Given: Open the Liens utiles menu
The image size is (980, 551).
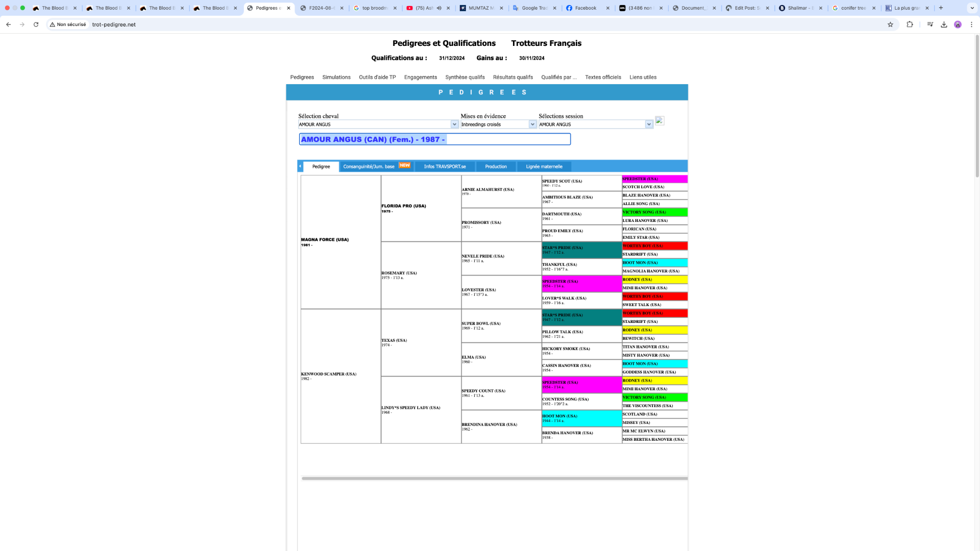Looking at the screenshot, I should [643, 78].
